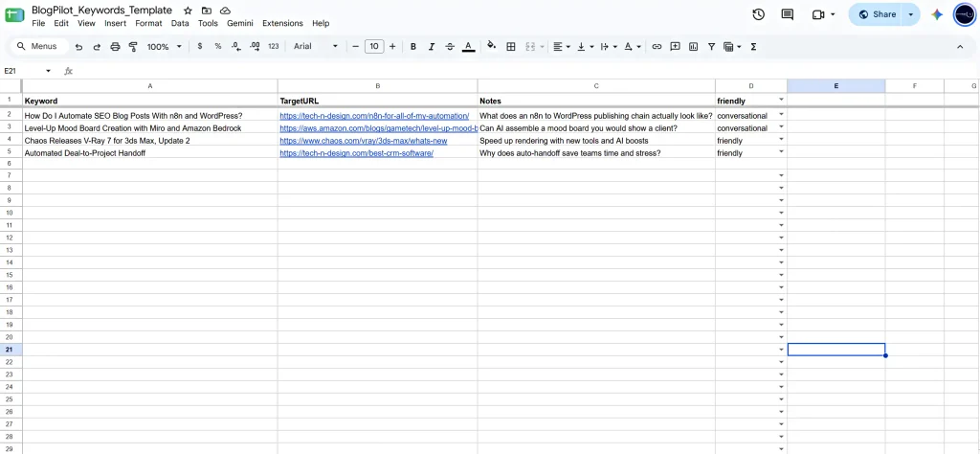This screenshot has height=454, width=980.
Task: Open the horizontal align dropdown
Action: [x=562, y=46]
